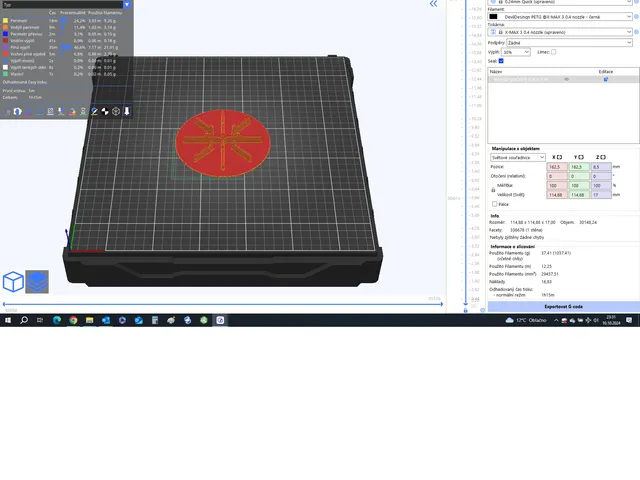This screenshot has height=480, width=640.
Task: Launch Google Chrome from taskbar
Action: point(73,320)
